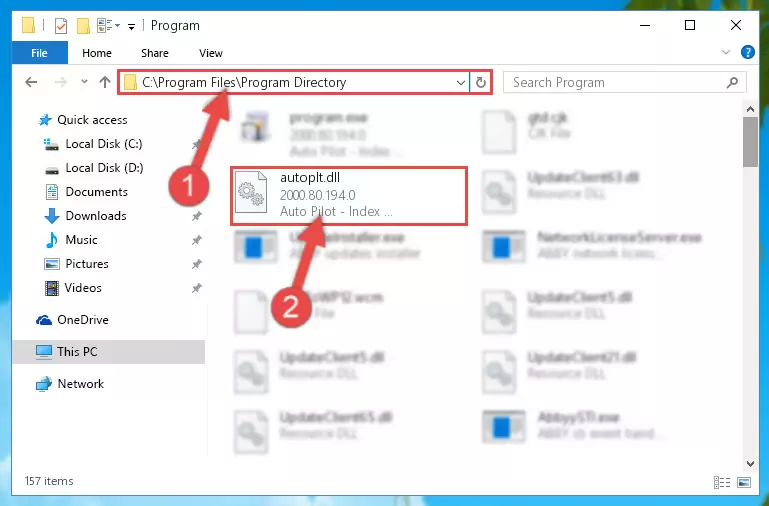Viewport: 769px width, 506px height.
Task: Minimize the Program window
Action: click(x=645, y=25)
